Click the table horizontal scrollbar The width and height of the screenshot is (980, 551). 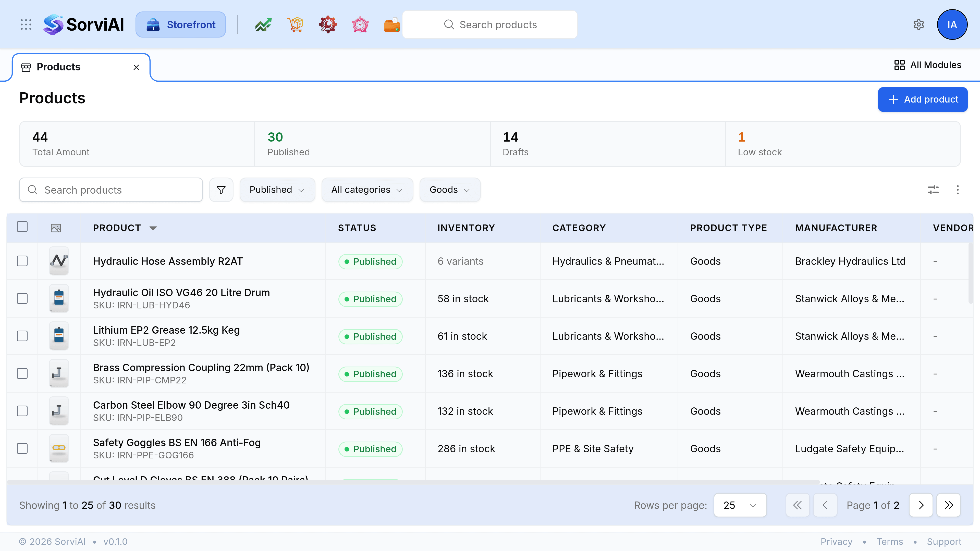click(413, 482)
